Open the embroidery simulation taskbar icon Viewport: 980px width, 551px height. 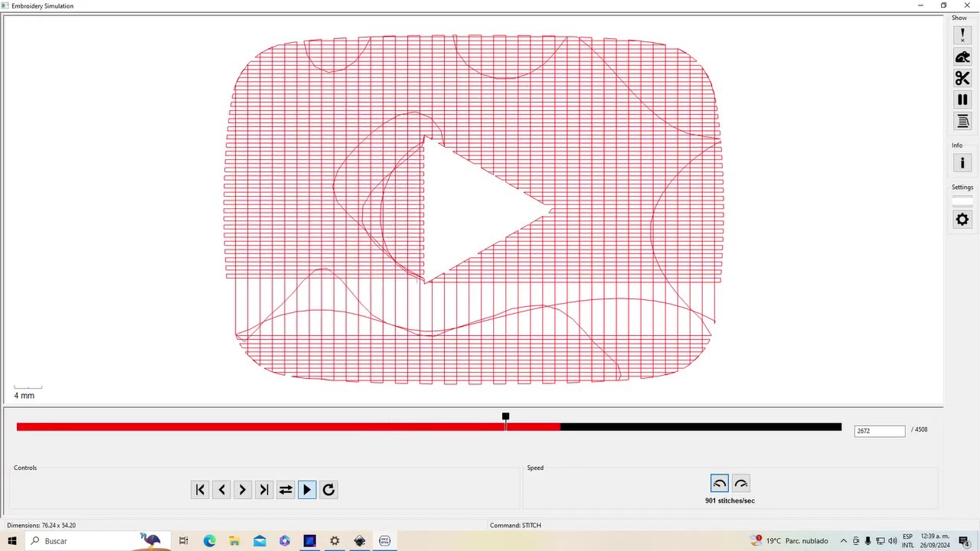point(384,541)
